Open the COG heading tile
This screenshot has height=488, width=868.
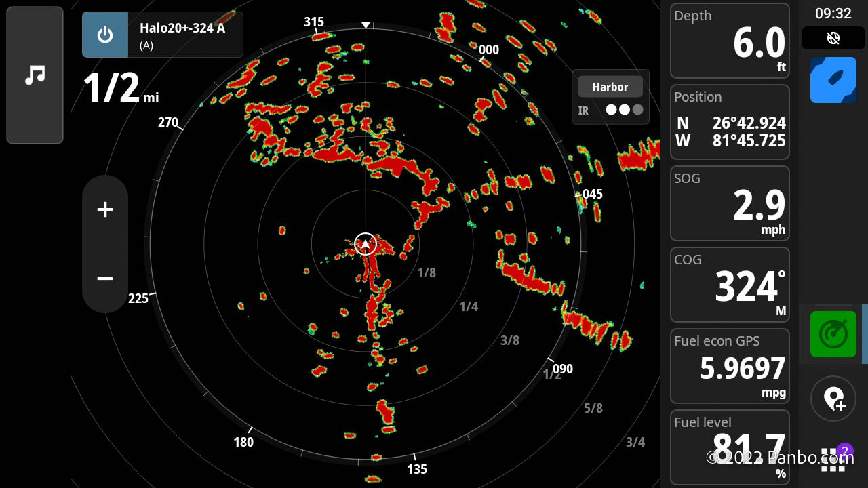(x=730, y=285)
